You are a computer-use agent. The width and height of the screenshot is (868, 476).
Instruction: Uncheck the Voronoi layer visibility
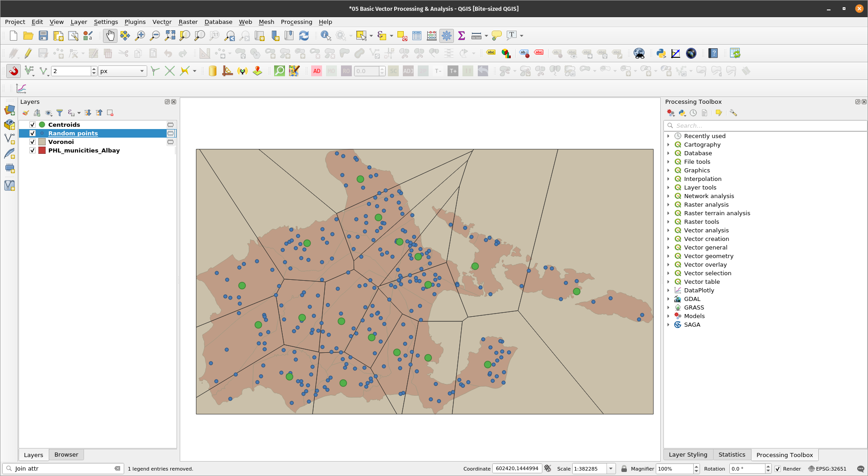click(33, 142)
